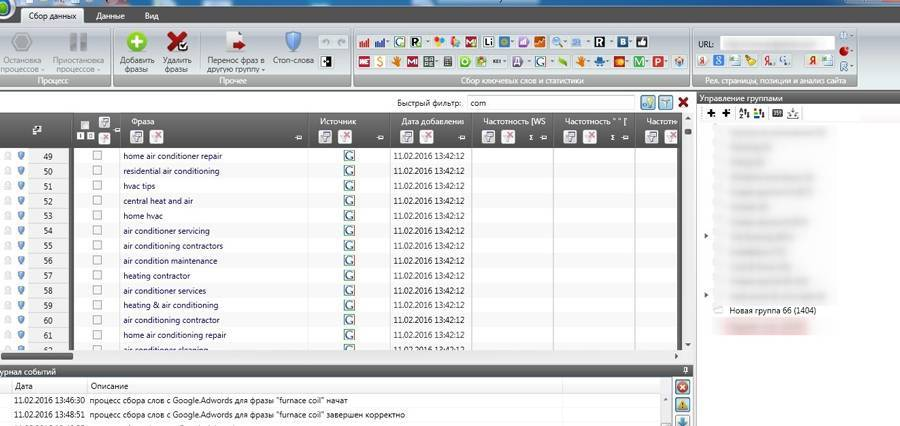Click the first plus icon in group management

pos(711,114)
